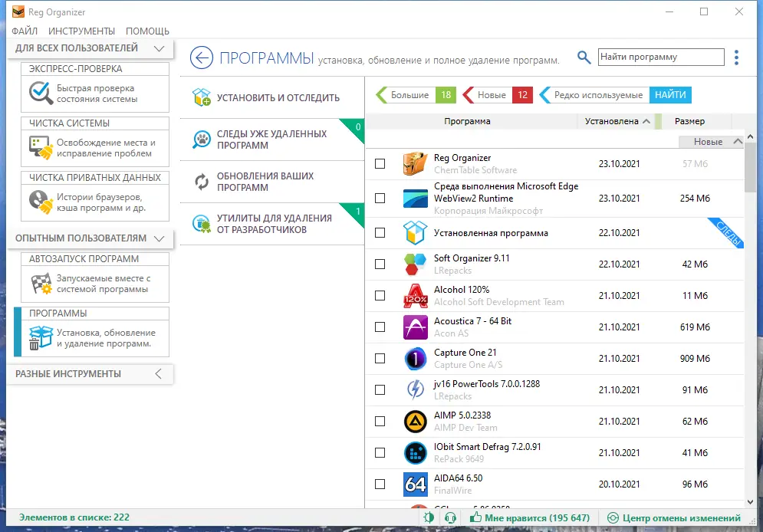Check the Установленная программа checkbox

tap(380, 232)
